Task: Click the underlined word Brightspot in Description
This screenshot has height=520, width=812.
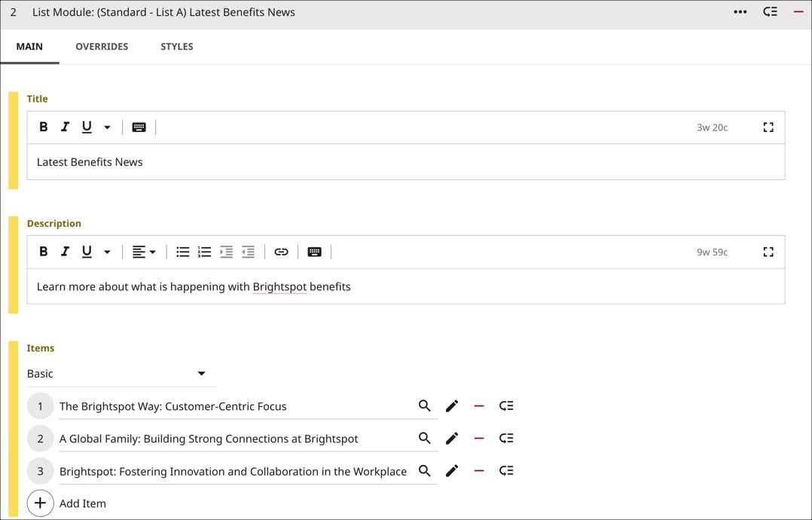Action: [279, 287]
